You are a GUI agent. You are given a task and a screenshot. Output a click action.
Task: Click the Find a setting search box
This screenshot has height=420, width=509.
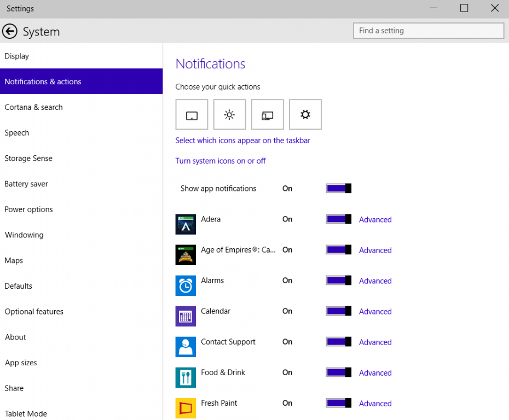point(429,31)
